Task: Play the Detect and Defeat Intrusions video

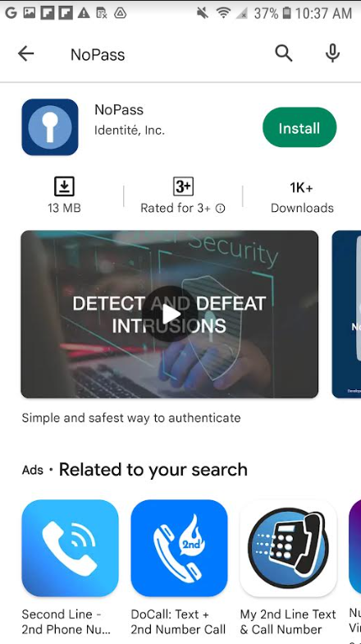Action: coord(170,314)
